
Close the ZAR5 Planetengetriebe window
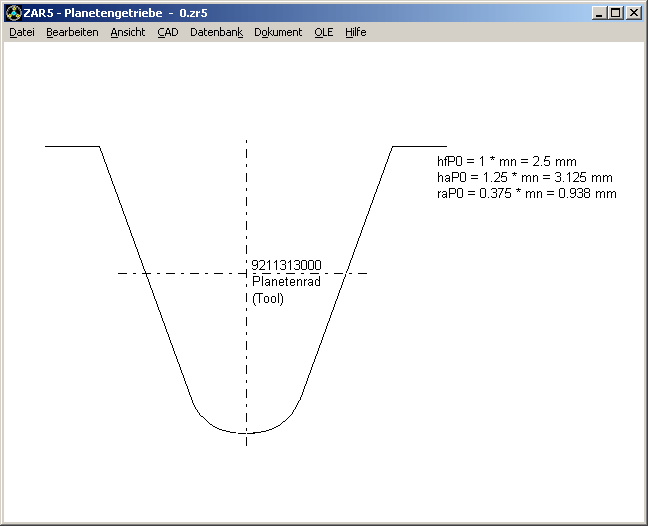tap(634, 13)
